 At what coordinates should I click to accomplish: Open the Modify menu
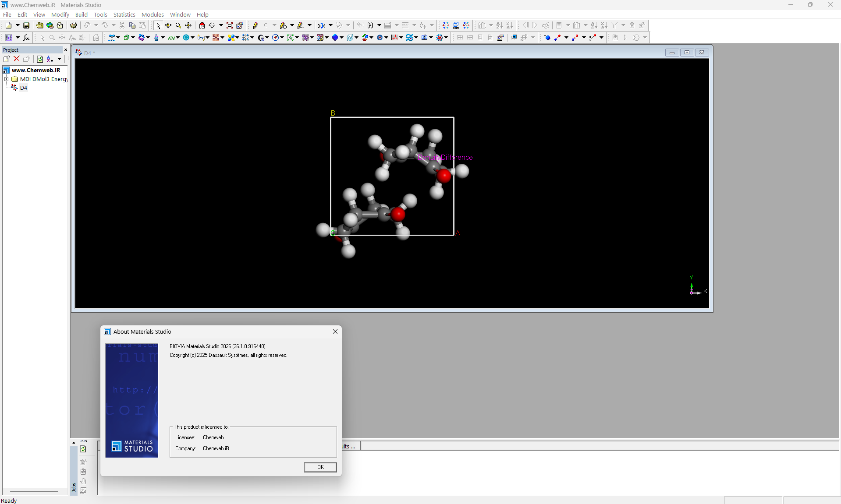[x=60, y=14]
